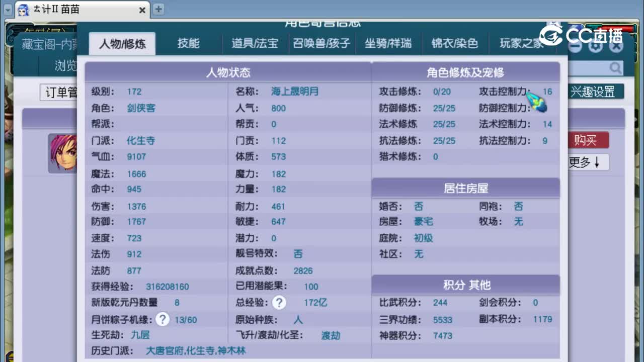Click the 攻击控制力 value 16
This screenshot has height=362, width=644.
[x=547, y=92]
